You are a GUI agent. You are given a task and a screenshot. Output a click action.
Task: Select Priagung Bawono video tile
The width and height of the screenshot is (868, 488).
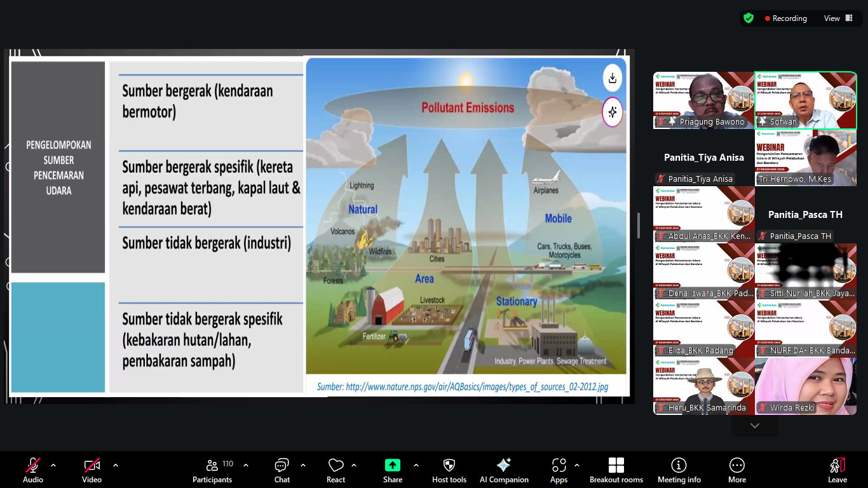tap(704, 100)
